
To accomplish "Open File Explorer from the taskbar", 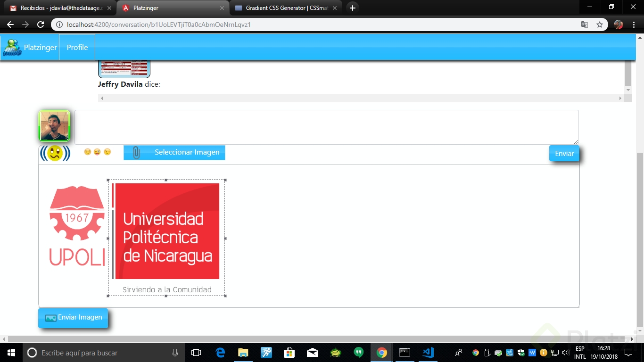I will [243, 353].
